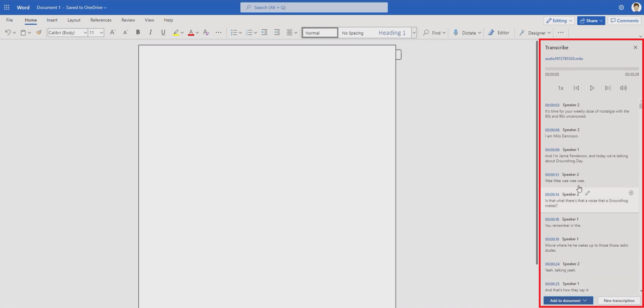Click the New transcription button
The image size is (644, 308).
619,301
